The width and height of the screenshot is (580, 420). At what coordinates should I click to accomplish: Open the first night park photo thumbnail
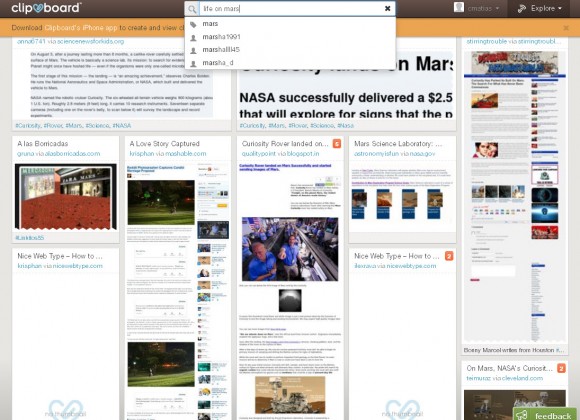161,202
